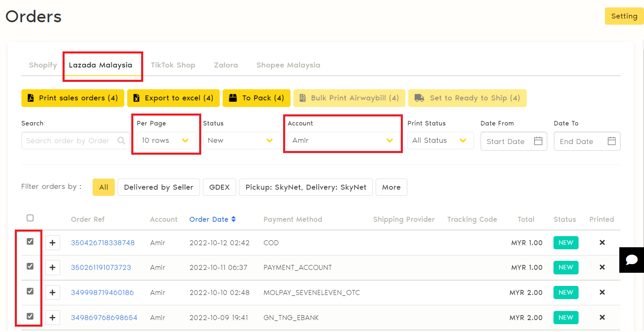Open the Account dropdown showing Amir
Image resolution: width=644 pixels, height=332 pixels.
coord(343,141)
